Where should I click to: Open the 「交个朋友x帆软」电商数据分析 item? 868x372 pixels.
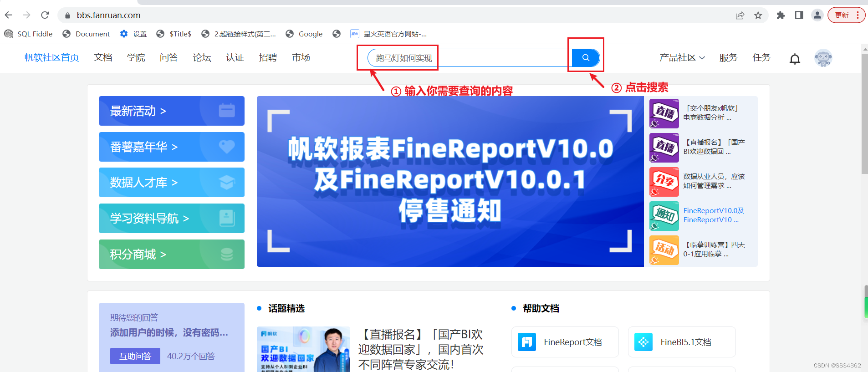point(712,113)
